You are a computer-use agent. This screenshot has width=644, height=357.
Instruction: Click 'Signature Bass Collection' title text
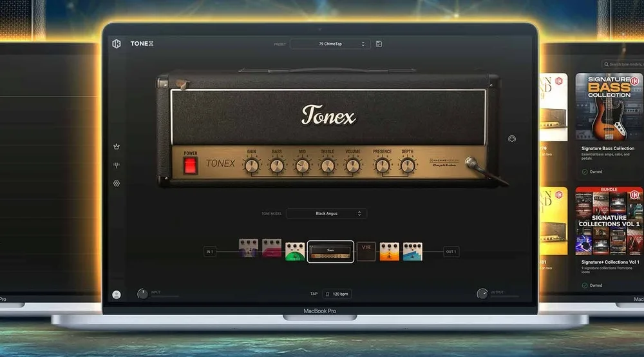coord(608,148)
